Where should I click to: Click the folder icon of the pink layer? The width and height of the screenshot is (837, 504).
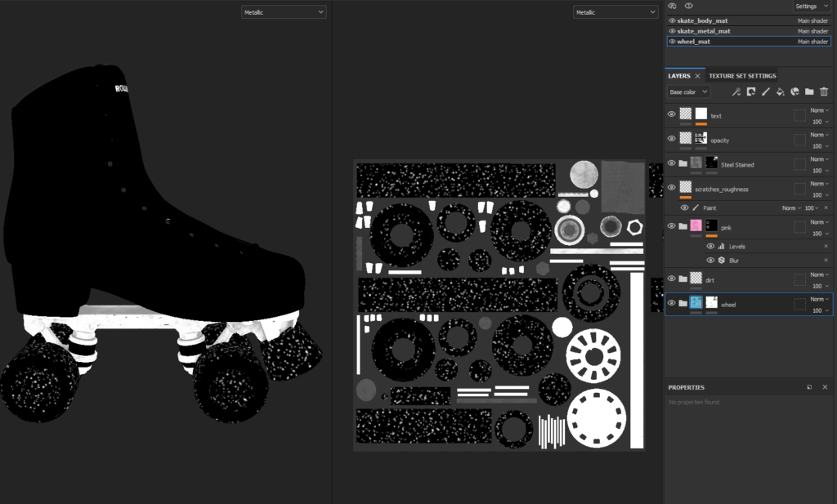(x=683, y=226)
